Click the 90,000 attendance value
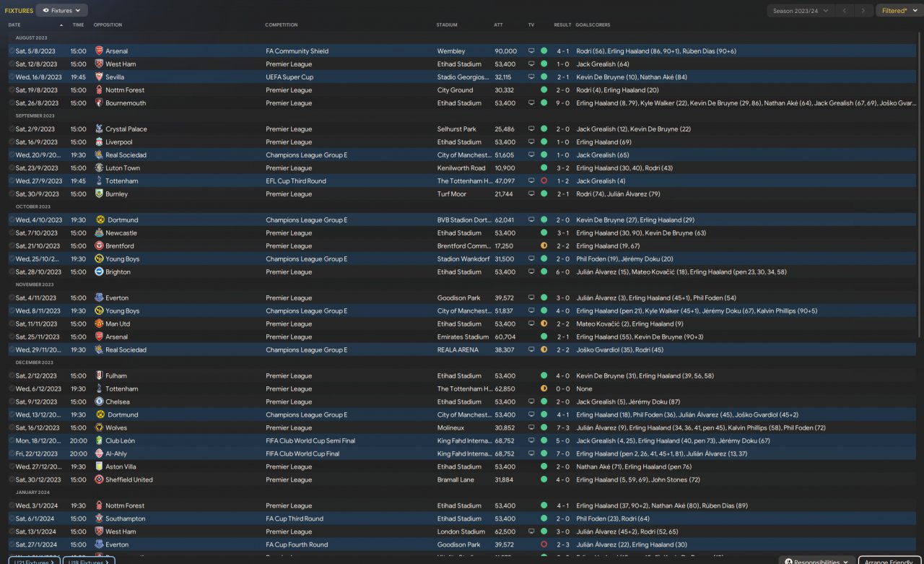Screen dimensions: 924x564 coord(505,51)
